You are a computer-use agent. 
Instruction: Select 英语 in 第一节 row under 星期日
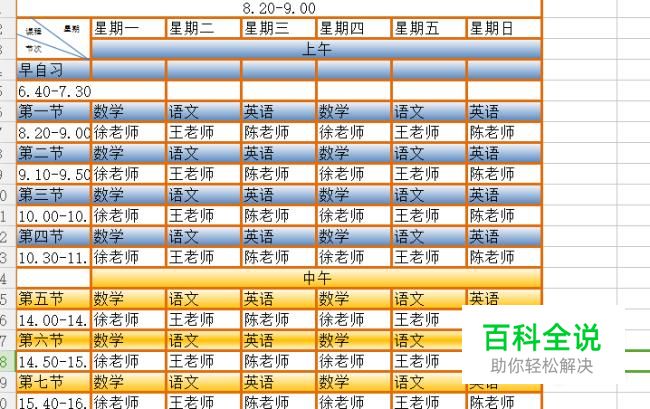[504, 112]
